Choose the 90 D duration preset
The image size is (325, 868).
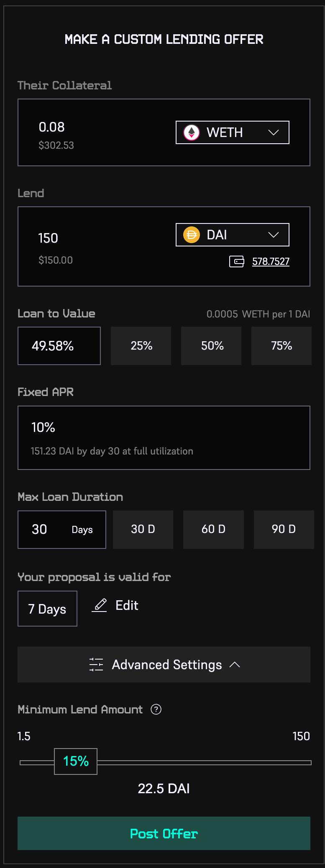tap(284, 529)
